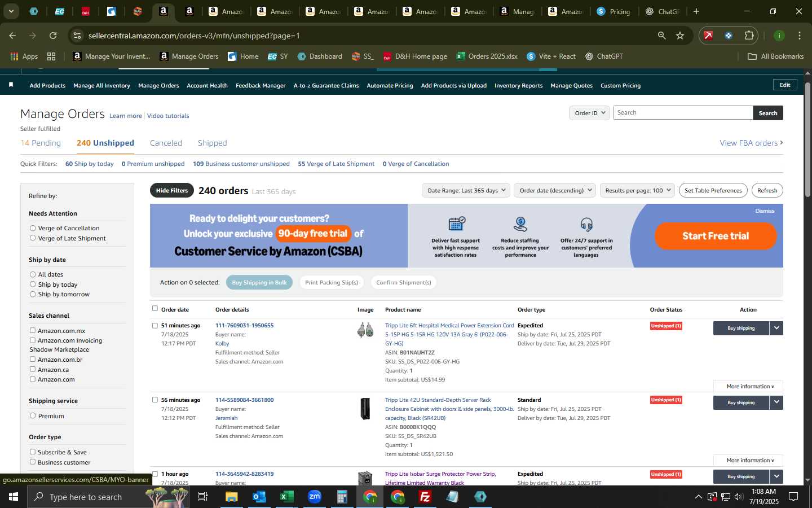The height and width of the screenshot is (508, 812).
Task: Expand Buy shipping arrow for Server Rack order
Action: 776,402
